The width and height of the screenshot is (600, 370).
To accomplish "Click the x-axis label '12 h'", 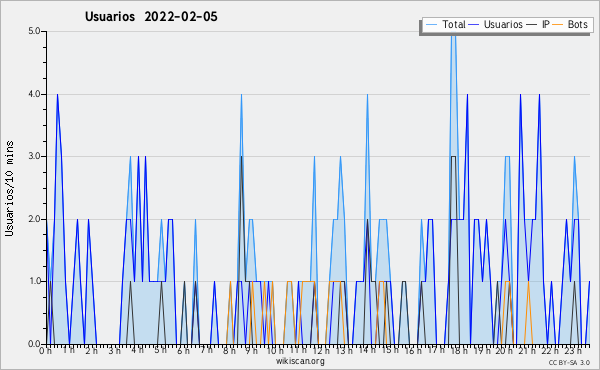I will [x=321, y=351].
